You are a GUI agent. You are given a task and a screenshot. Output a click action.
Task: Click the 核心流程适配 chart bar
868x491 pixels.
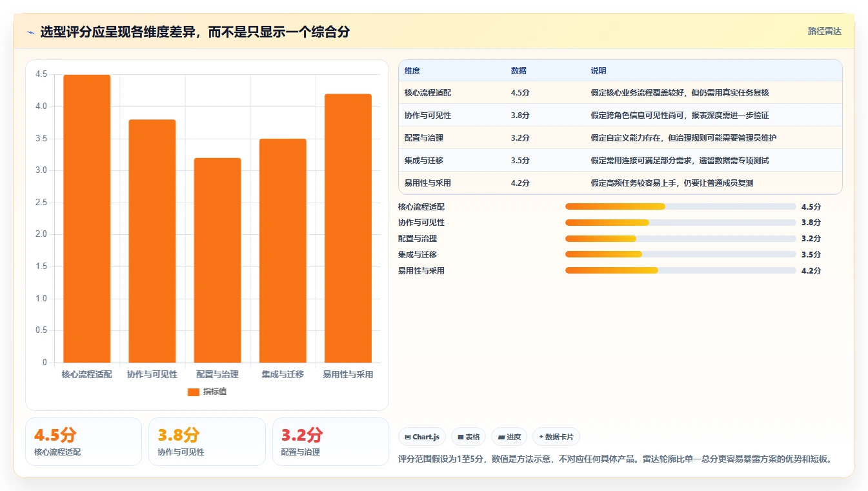(x=87, y=219)
